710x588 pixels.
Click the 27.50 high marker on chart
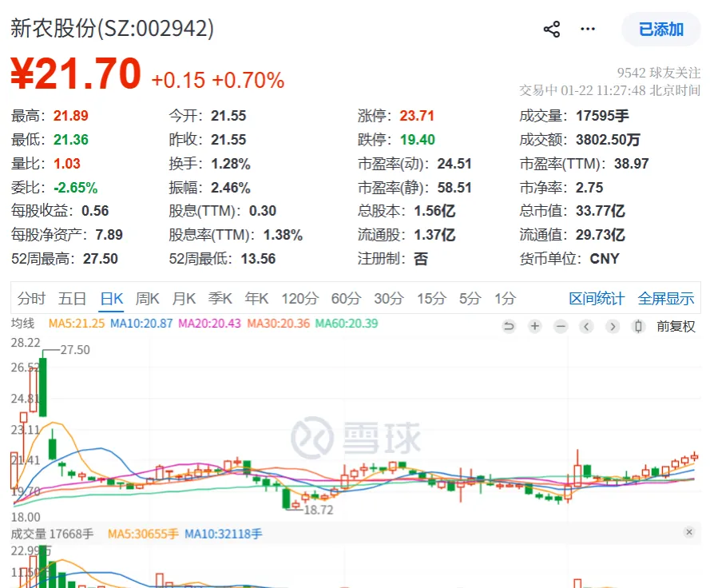[75, 350]
